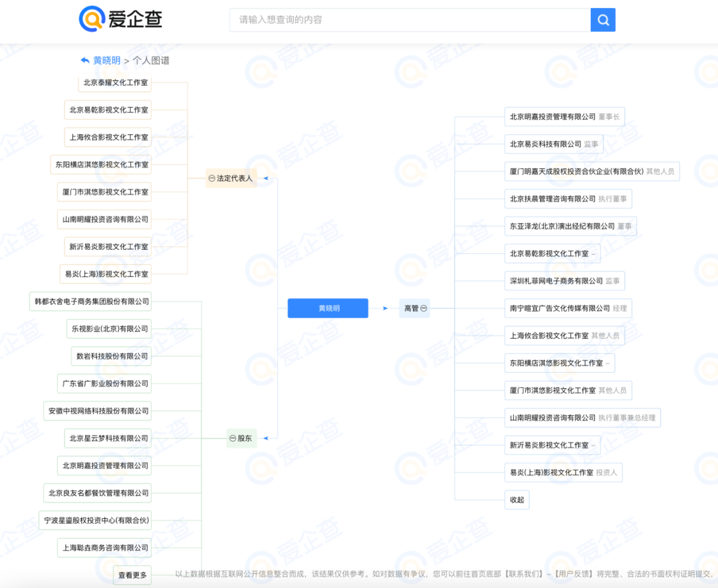Click 收起 to fold executive list
The width and height of the screenshot is (718, 588).
click(517, 500)
